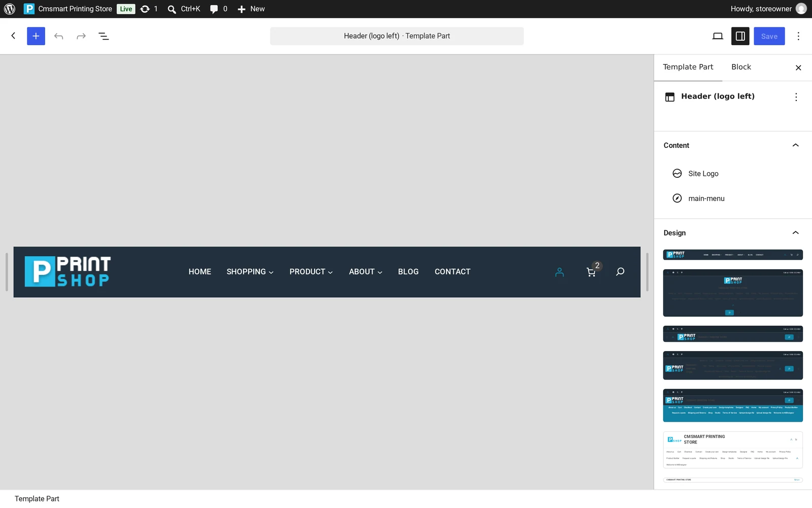Click HOME in header navigation
Viewport: 812px width, 508px height.
pyautogui.click(x=200, y=272)
